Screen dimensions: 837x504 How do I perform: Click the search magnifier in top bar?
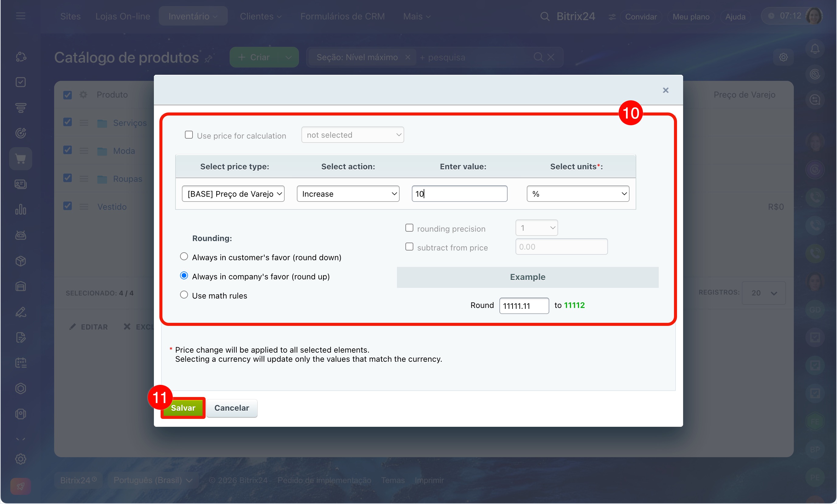point(544,16)
